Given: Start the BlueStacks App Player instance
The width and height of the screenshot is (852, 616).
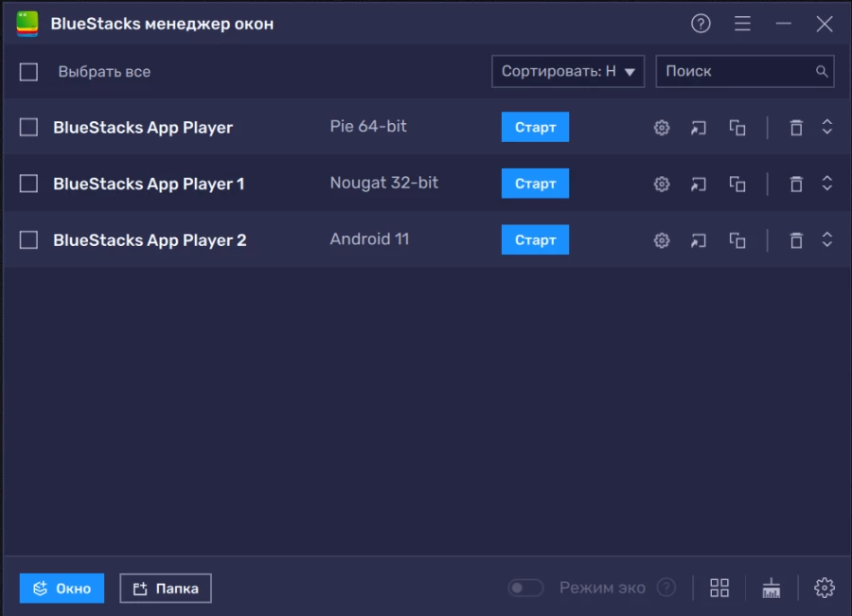Looking at the screenshot, I should 535,127.
